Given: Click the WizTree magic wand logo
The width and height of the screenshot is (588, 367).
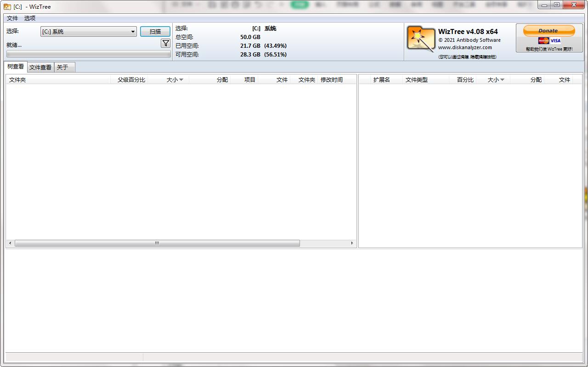Looking at the screenshot, I should (x=420, y=39).
